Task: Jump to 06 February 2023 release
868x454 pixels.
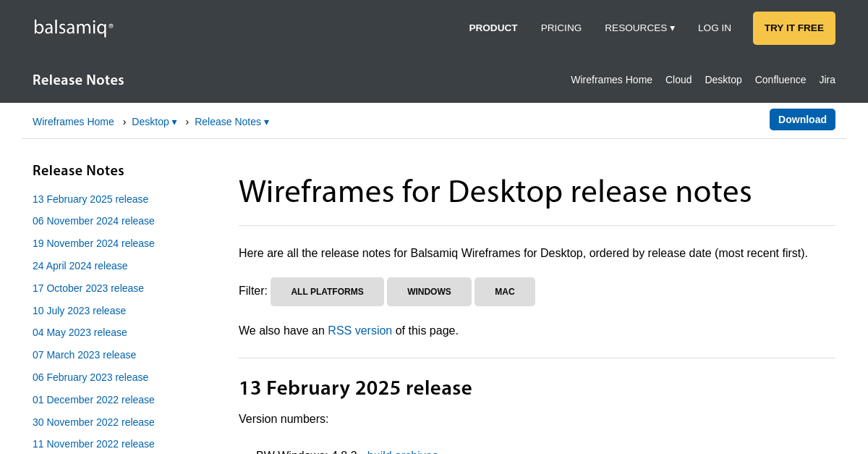Action: click(90, 377)
